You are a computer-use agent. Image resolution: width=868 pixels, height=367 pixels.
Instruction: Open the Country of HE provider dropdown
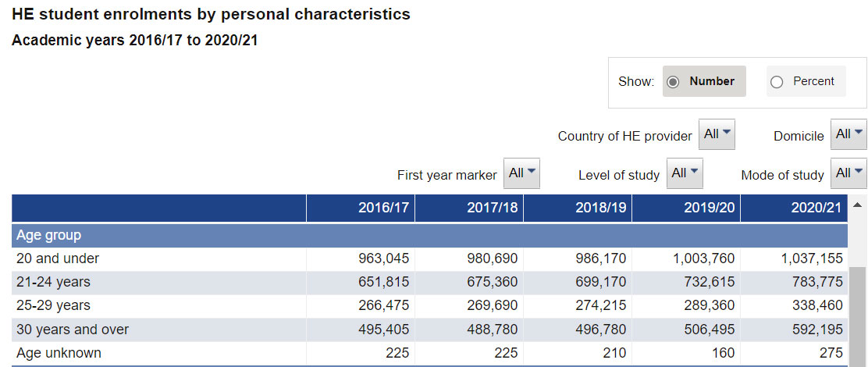[x=717, y=134]
